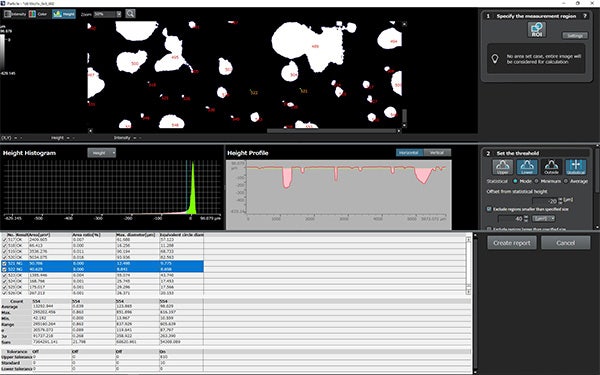Click particle label 495 in the image
This screenshot has width=600, height=375.
coord(175,57)
